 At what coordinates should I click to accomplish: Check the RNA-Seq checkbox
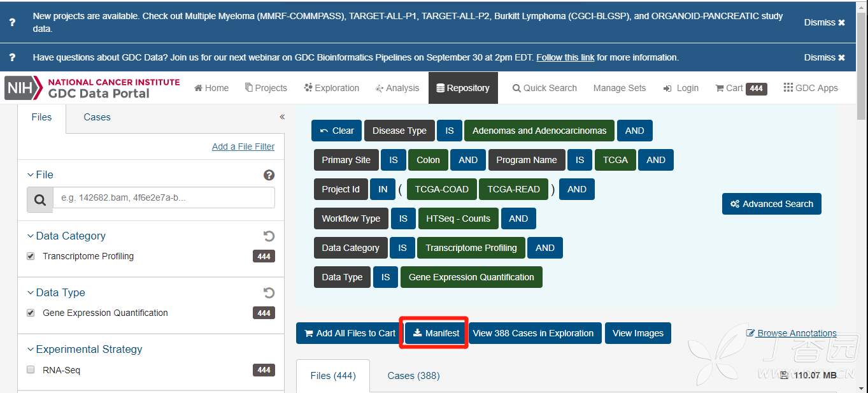(x=31, y=369)
